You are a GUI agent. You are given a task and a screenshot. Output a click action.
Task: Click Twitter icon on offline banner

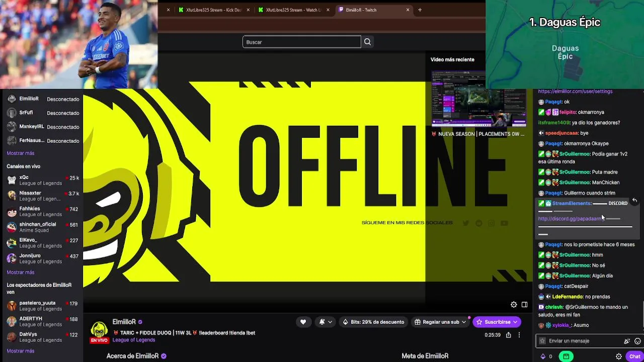pyautogui.click(x=466, y=223)
